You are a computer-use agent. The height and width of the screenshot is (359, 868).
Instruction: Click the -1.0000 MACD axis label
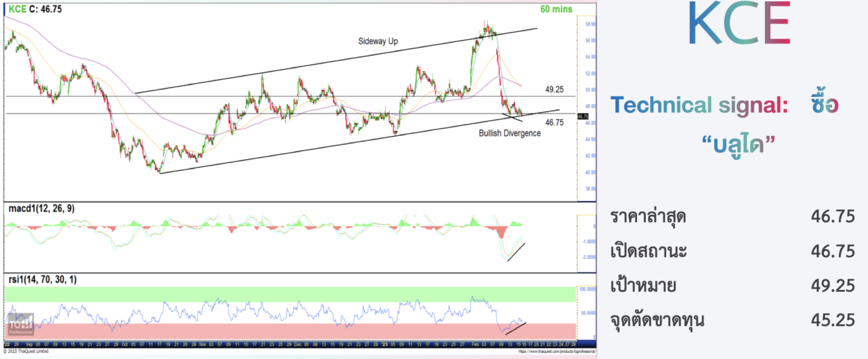[x=589, y=242]
